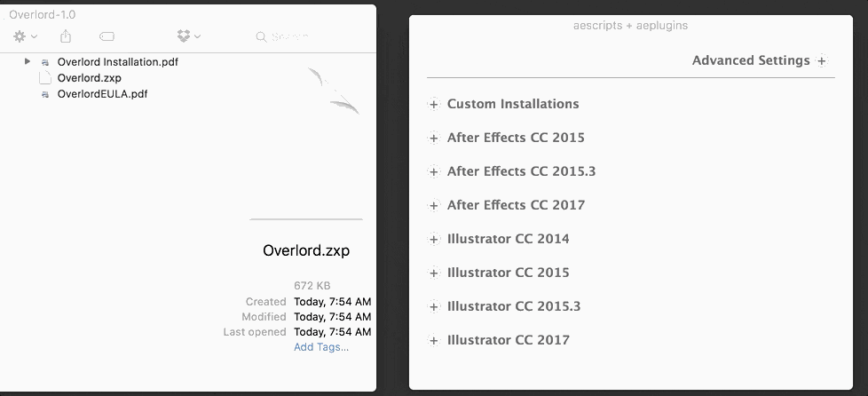This screenshot has width=868, height=396.
Task: Click the Overlord.zxp preview title
Action: pos(306,250)
